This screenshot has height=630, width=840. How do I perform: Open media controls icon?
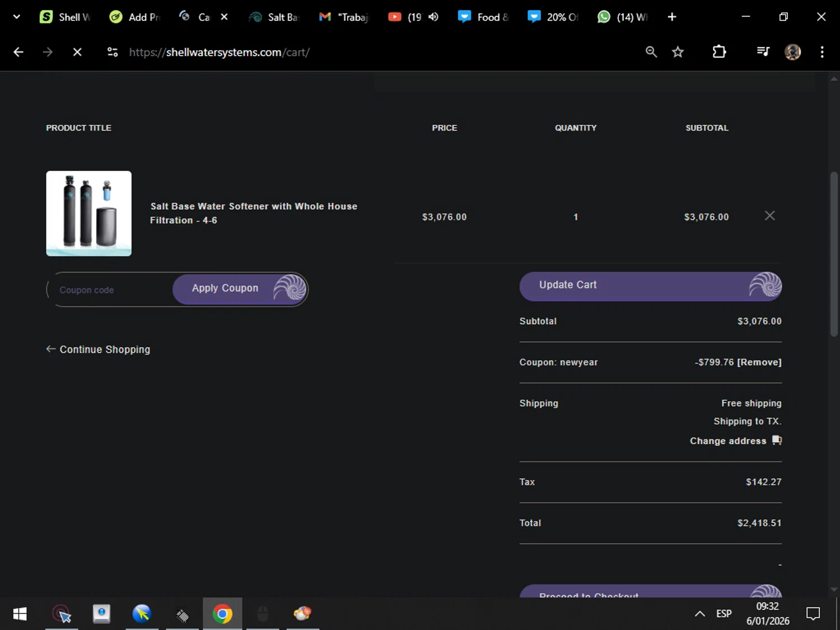point(763,52)
